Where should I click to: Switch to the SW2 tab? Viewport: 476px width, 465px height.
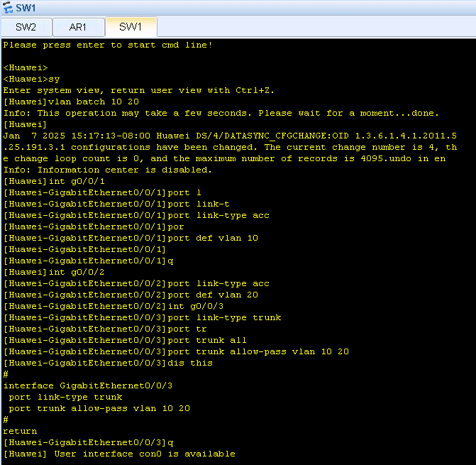pos(26,28)
